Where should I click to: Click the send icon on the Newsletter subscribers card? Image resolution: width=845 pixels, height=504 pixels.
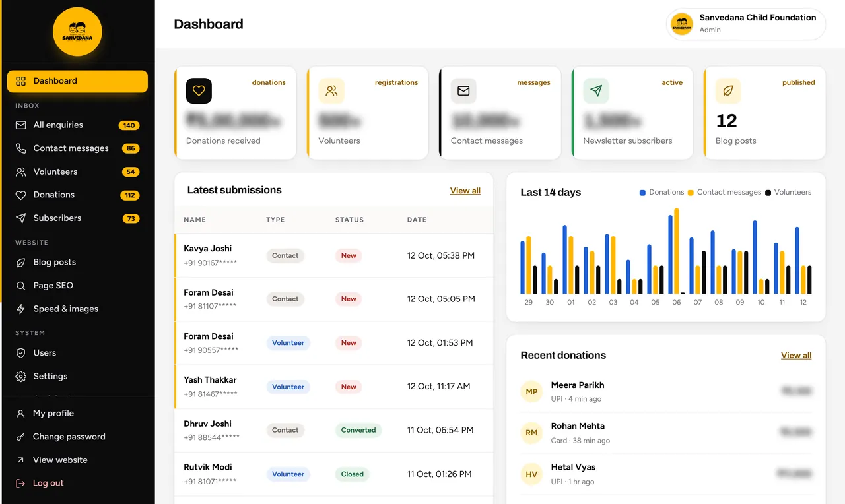pyautogui.click(x=596, y=91)
